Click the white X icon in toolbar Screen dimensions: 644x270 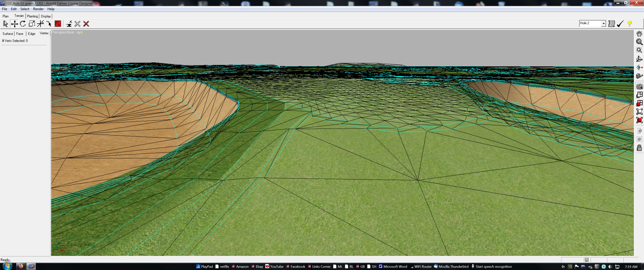pos(78,24)
